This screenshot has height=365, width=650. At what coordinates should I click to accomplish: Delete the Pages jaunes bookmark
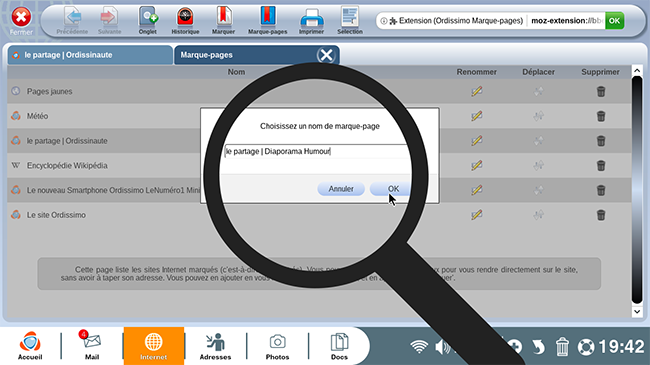(601, 91)
